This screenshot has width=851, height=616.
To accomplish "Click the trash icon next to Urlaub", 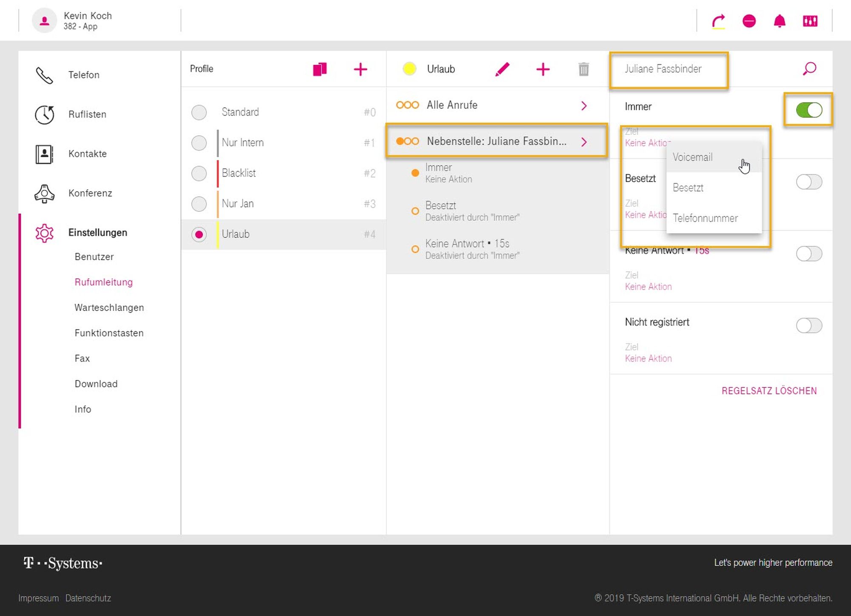I will 584,69.
